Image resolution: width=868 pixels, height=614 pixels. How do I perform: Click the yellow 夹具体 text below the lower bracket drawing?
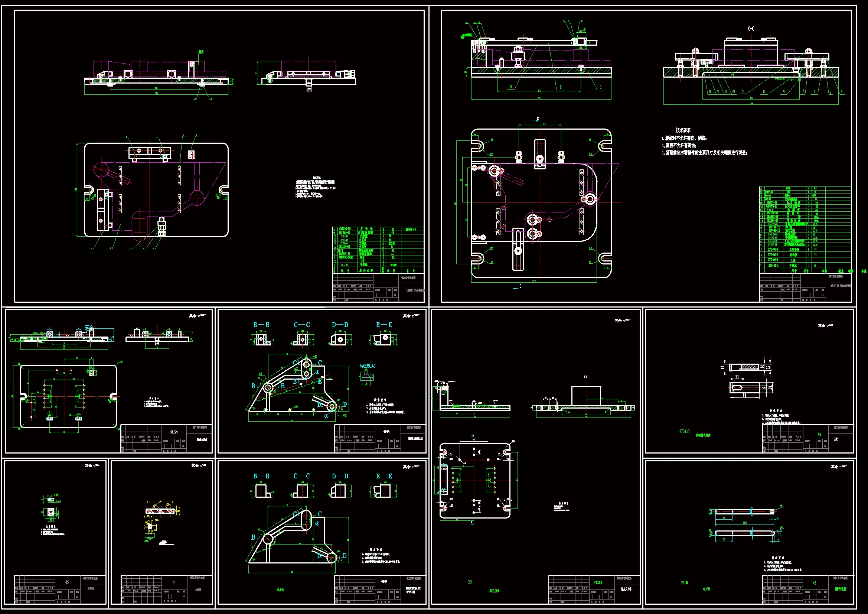pyautogui.click(x=280, y=590)
